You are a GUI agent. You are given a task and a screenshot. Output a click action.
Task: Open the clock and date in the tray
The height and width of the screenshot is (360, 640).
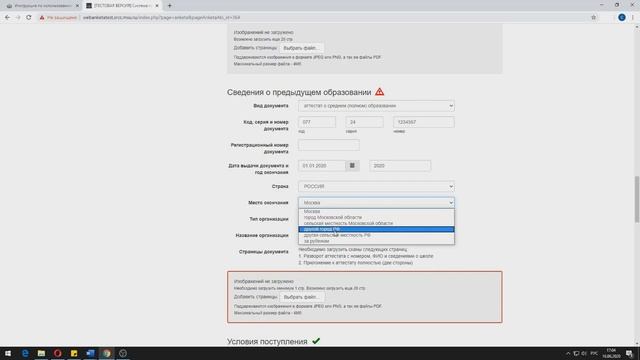(x=611, y=353)
